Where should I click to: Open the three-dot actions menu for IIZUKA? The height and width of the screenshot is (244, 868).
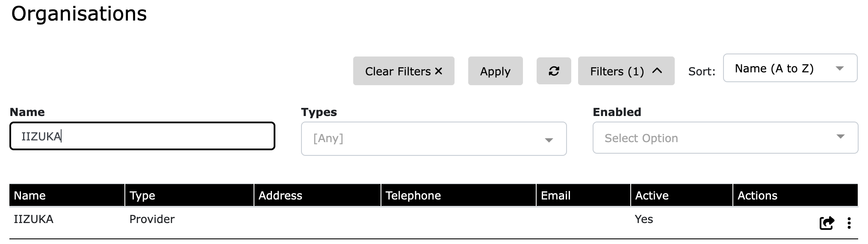pos(849,223)
